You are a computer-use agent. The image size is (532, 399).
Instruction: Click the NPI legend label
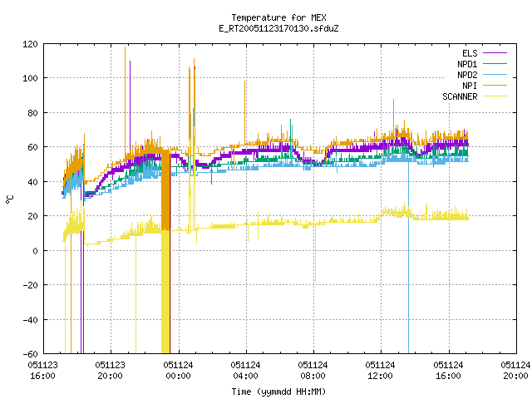pos(470,86)
